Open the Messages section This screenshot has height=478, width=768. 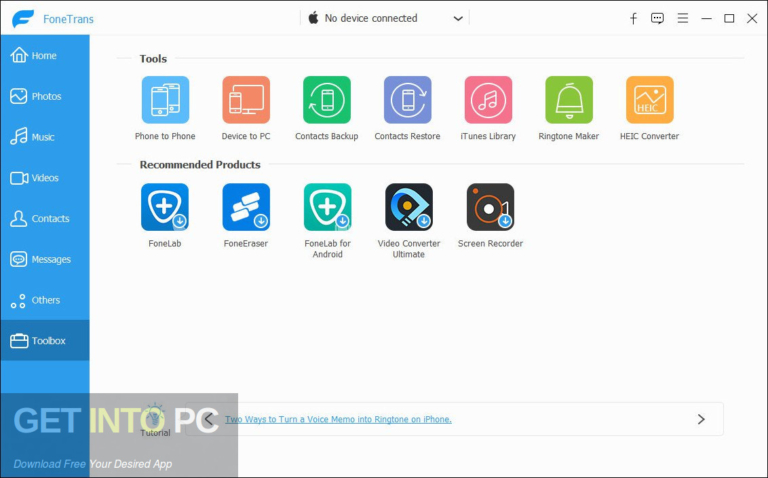tap(45, 259)
